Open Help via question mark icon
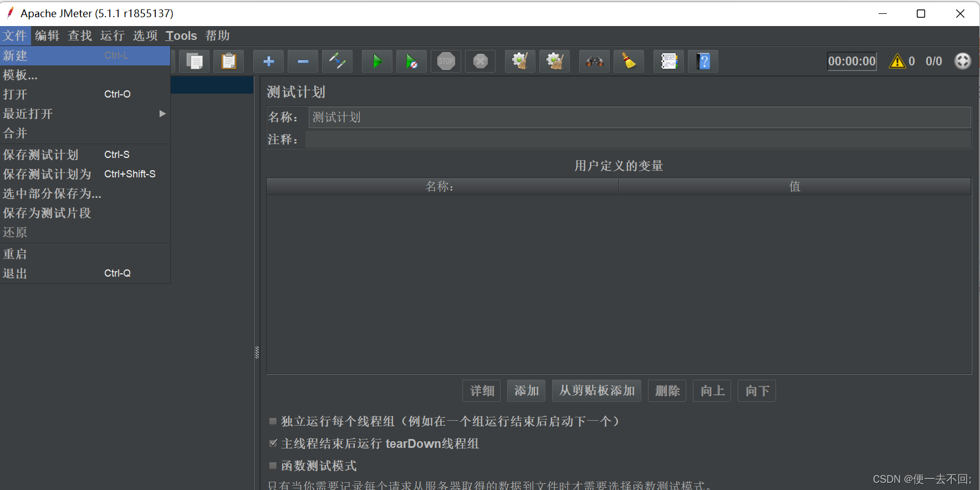The height and width of the screenshot is (490, 980). pyautogui.click(x=703, y=61)
